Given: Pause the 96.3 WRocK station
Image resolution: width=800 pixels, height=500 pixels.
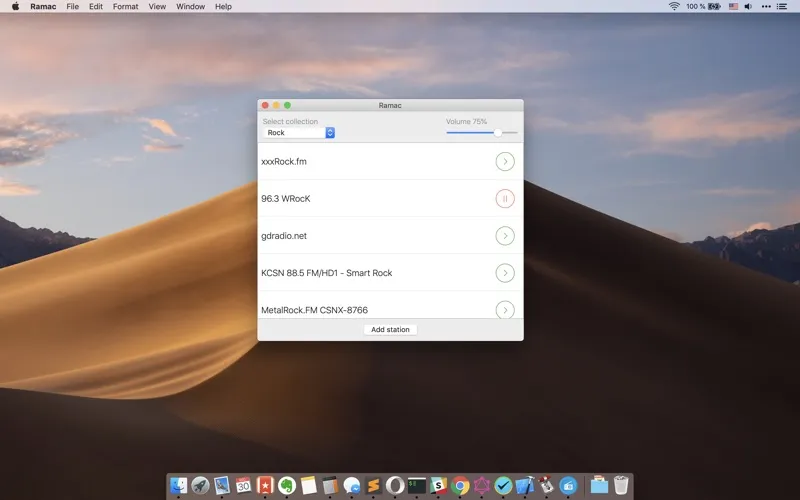Looking at the screenshot, I should click(505, 198).
